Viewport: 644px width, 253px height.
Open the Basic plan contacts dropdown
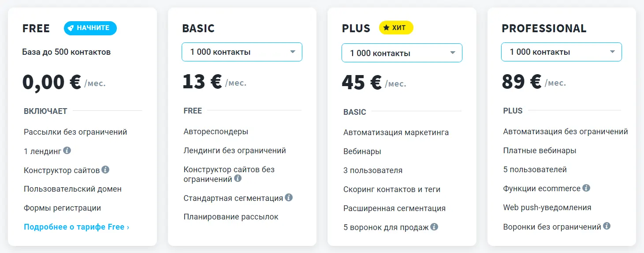point(242,52)
